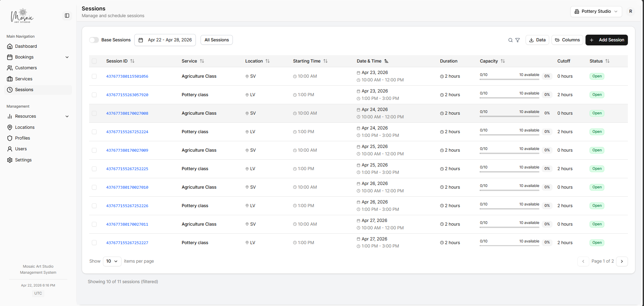Open the Show items per page dropdown
Image resolution: width=644 pixels, height=306 pixels.
112,261
